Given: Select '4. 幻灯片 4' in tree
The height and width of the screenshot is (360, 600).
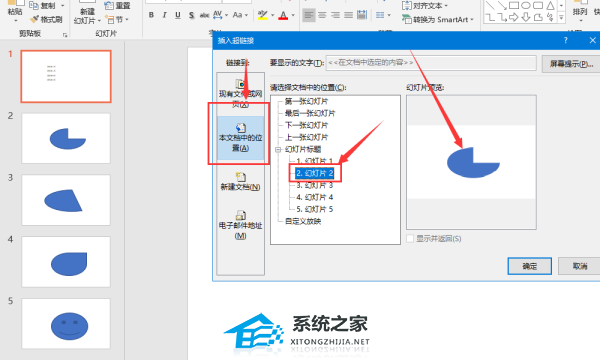Looking at the screenshot, I should (315, 197).
